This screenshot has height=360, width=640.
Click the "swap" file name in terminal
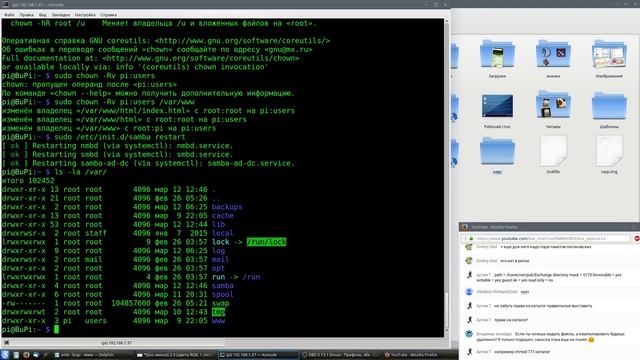coord(220,303)
